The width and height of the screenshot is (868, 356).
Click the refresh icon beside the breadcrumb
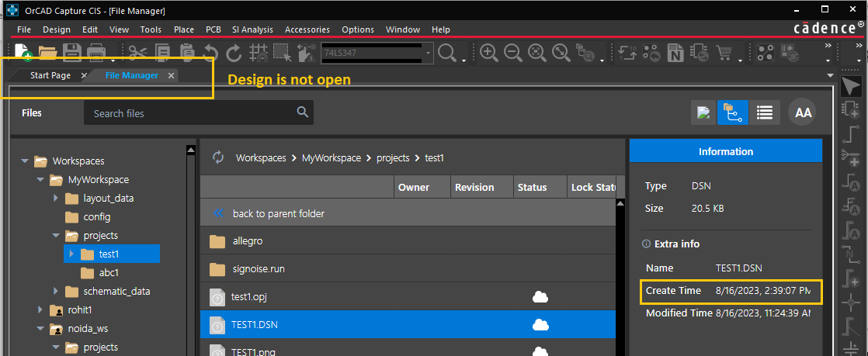coord(217,157)
